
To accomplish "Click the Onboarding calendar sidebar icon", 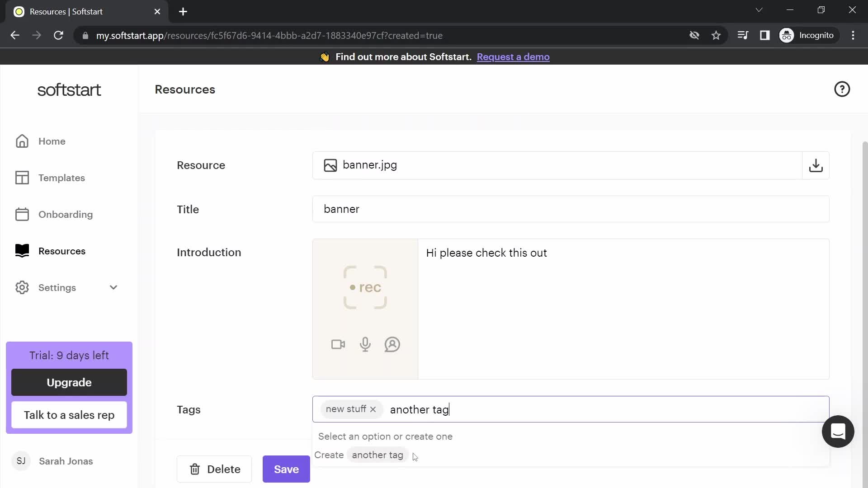I will [x=21, y=214].
